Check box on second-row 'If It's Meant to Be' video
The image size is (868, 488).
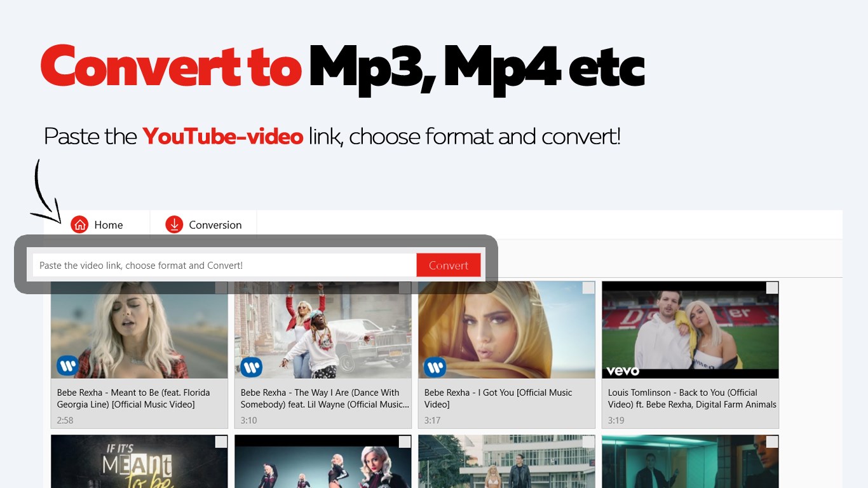[221, 442]
